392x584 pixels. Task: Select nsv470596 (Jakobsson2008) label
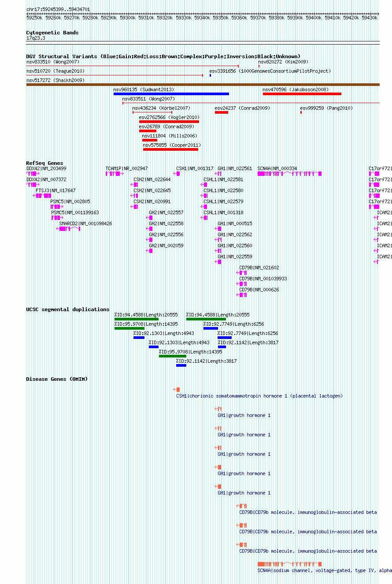click(x=296, y=90)
